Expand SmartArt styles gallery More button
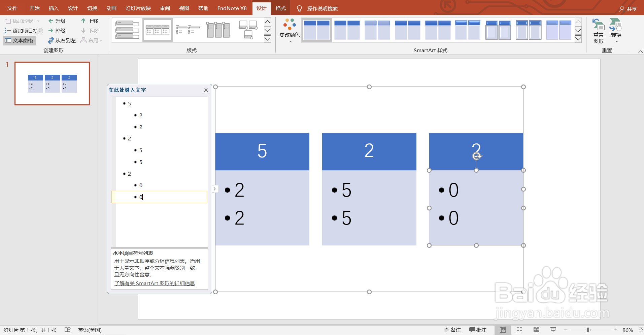The width and height of the screenshot is (644, 335). pyautogui.click(x=578, y=39)
